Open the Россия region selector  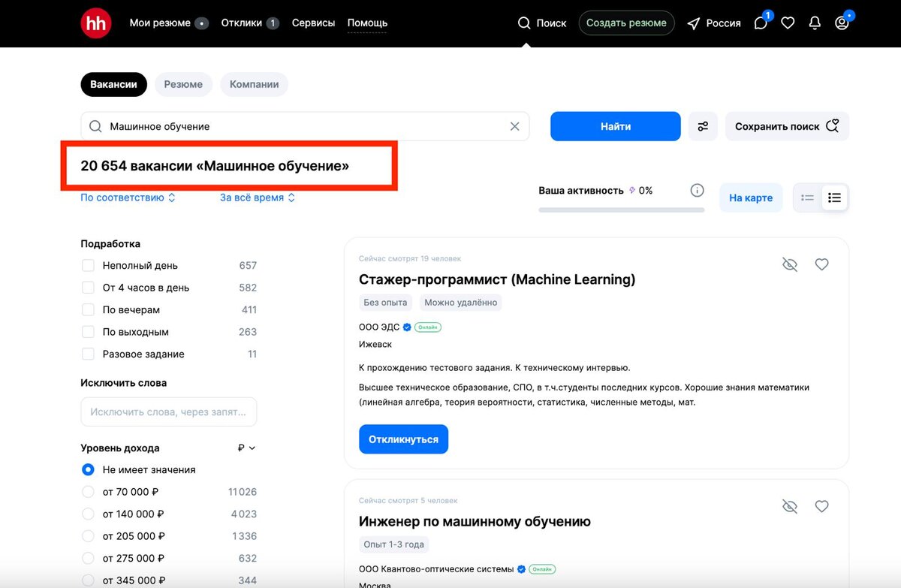723,23
